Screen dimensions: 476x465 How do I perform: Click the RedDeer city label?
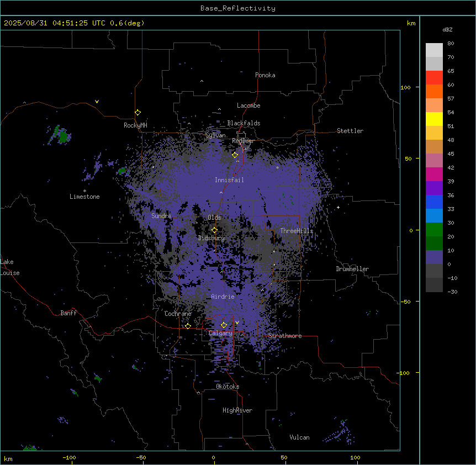[x=243, y=141]
